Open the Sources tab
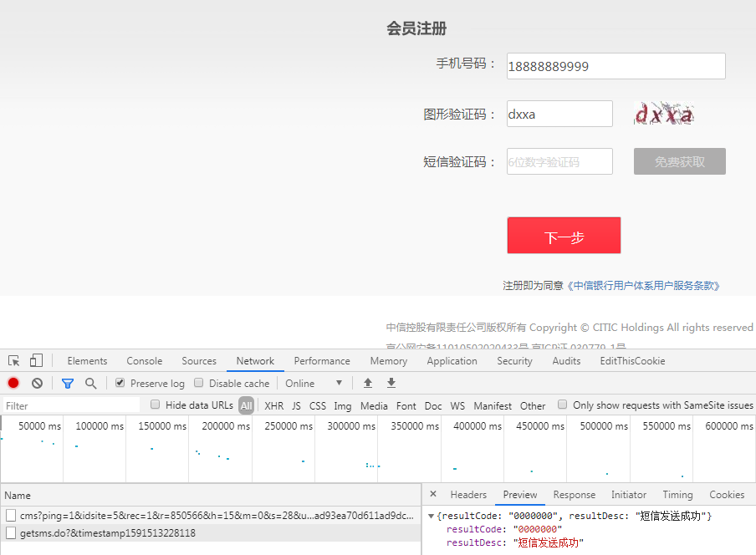Screen dimensions: 756x555 point(199,361)
